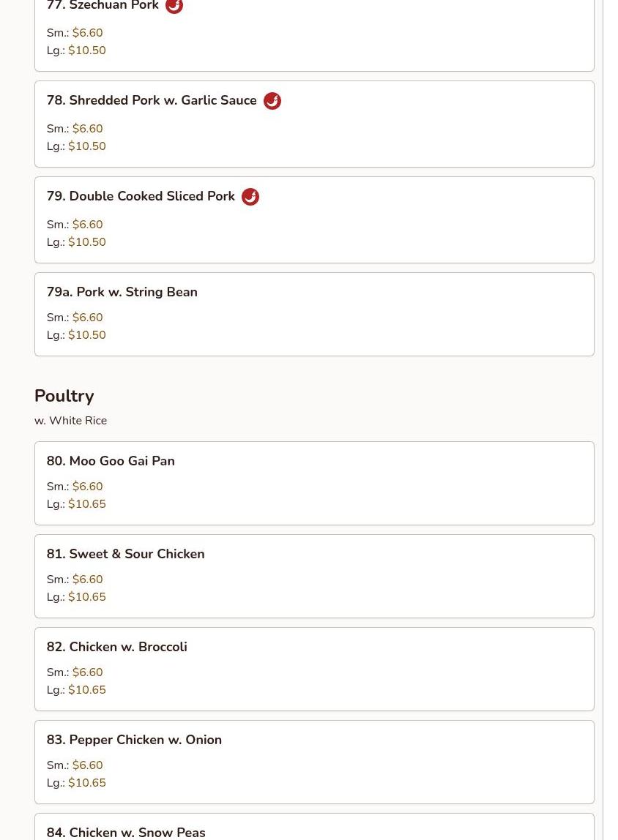
Task: Click large price of Pepper Chicken w. Onion
Action: [x=87, y=783]
